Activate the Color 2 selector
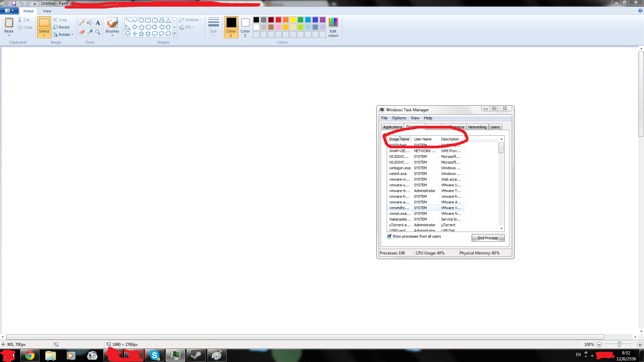Screen dimensions: 644x362 click(245, 27)
